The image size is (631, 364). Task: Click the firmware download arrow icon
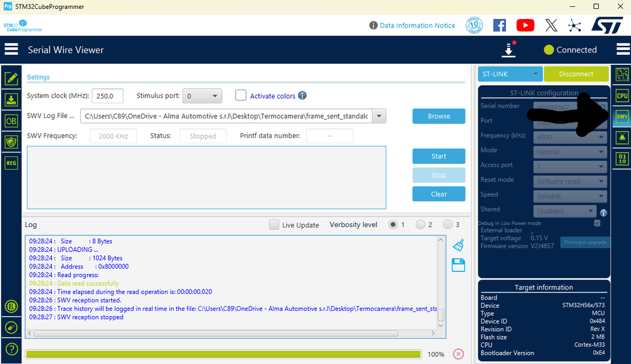tap(508, 49)
